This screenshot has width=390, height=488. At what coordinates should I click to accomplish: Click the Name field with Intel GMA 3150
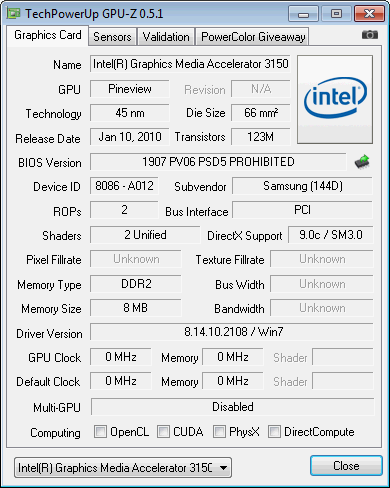[190, 64]
